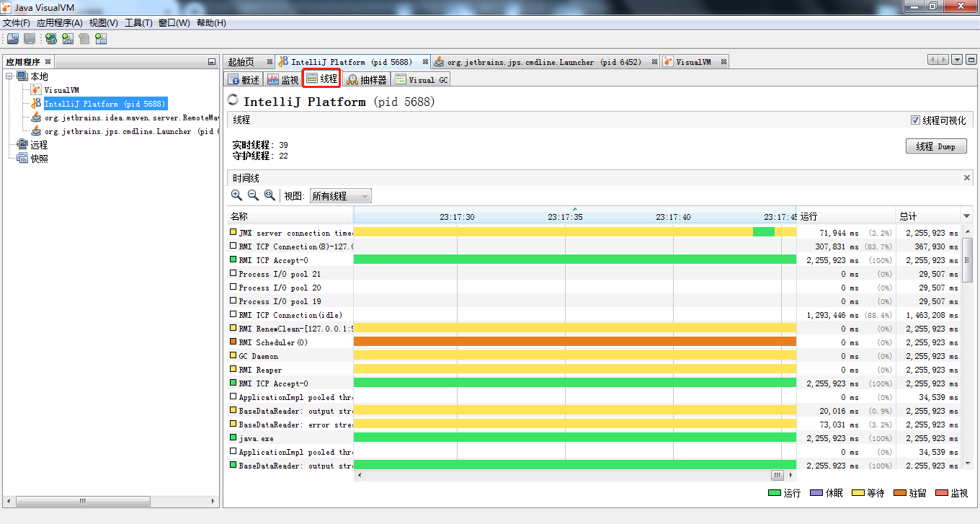Viewport: 980px width, 524px height.
Task: Close the 时间线 timeline section
Action: (967, 177)
